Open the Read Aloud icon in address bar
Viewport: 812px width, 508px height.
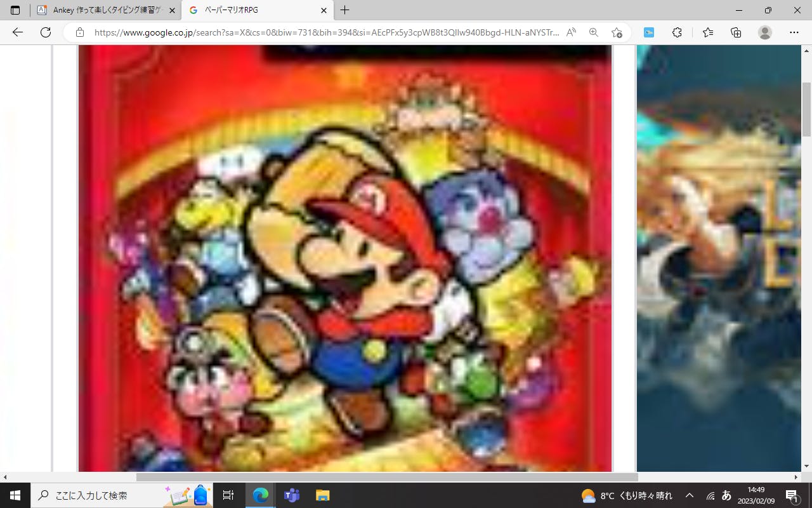[571, 32]
